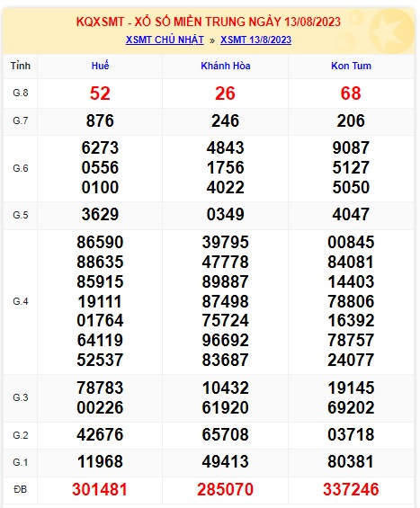Image resolution: width=420 pixels, height=508 pixels.
Task: Click the G.7 row label
Action: (x=21, y=120)
